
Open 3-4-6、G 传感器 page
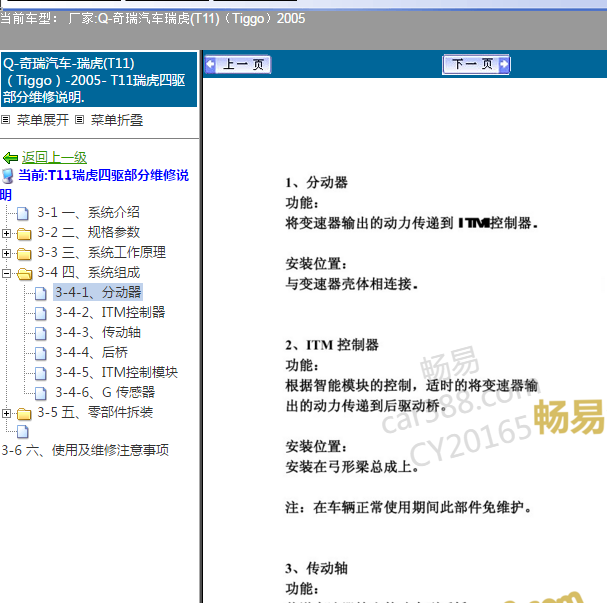(105, 392)
